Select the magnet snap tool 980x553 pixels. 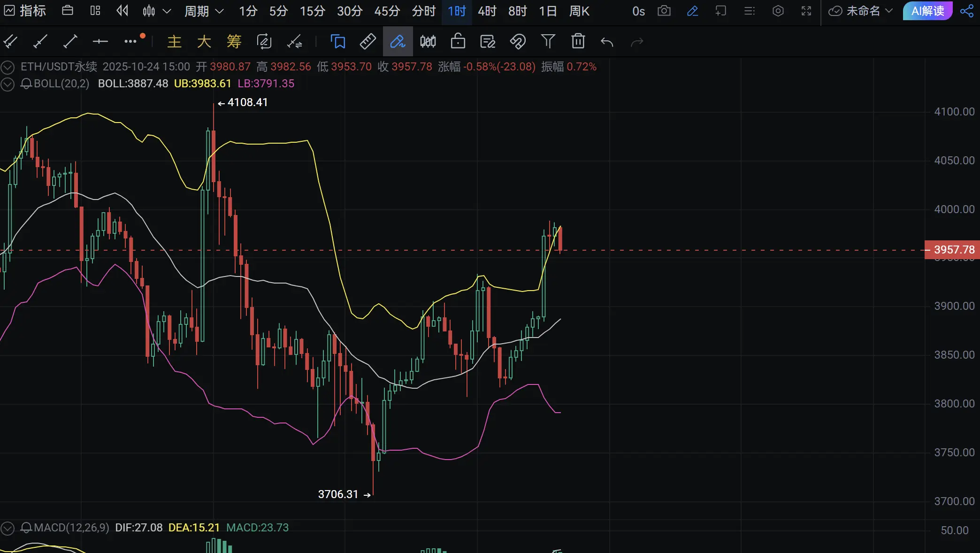pos(518,42)
